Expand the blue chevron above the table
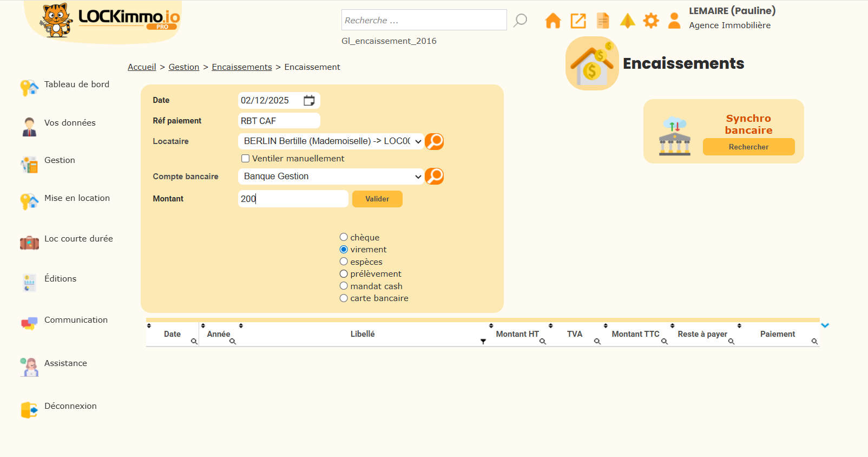Screen dimensions: 868x457 tap(825, 325)
